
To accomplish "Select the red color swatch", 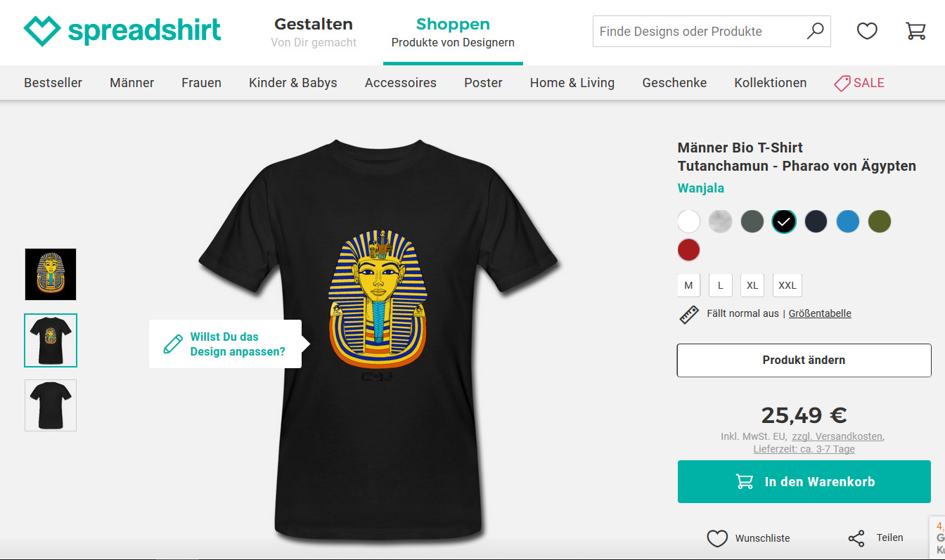I will (689, 249).
